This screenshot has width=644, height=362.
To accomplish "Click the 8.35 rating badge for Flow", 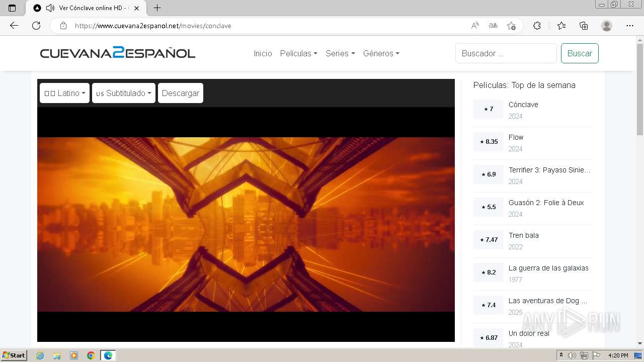I will (488, 142).
